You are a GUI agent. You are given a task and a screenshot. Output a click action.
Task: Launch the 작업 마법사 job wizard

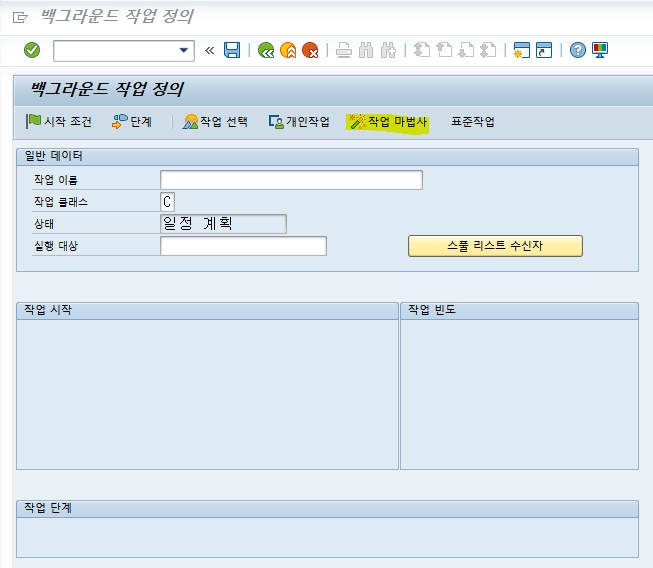(x=389, y=122)
